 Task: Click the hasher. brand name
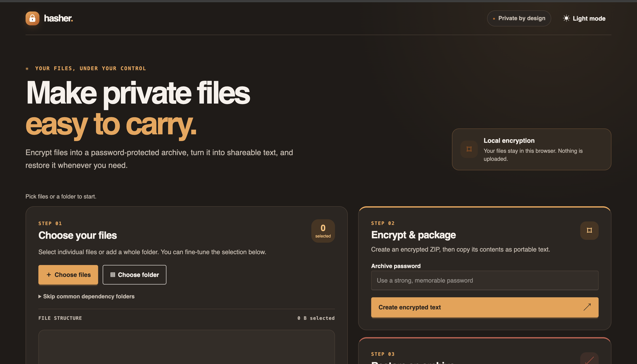(x=58, y=18)
